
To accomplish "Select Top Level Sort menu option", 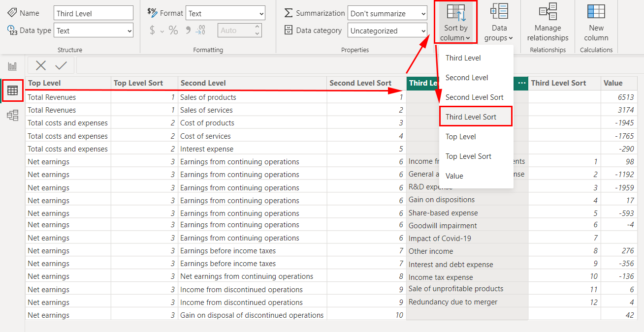I will (x=468, y=156).
